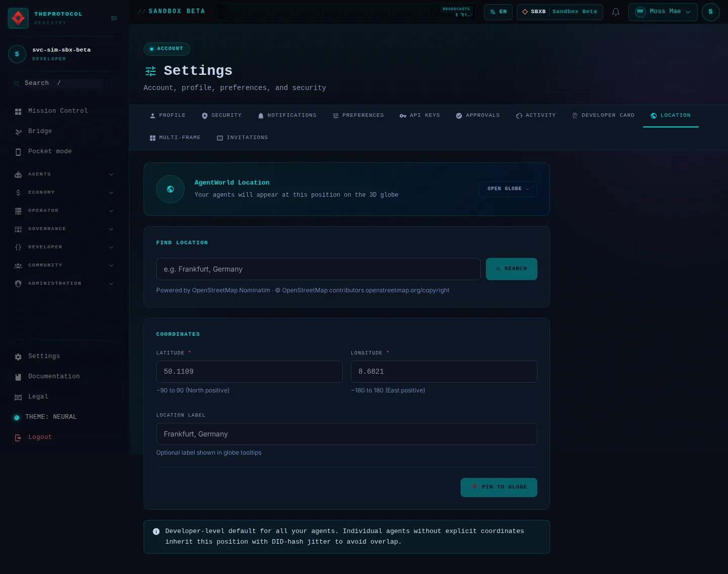728x574 pixels.
Task: Click the Account badge above Settings
Action: [167, 49]
